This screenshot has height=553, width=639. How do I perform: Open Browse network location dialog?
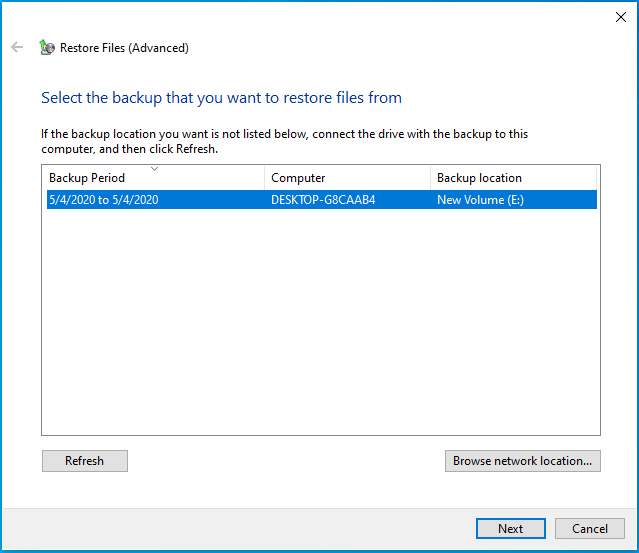pyautogui.click(x=522, y=461)
